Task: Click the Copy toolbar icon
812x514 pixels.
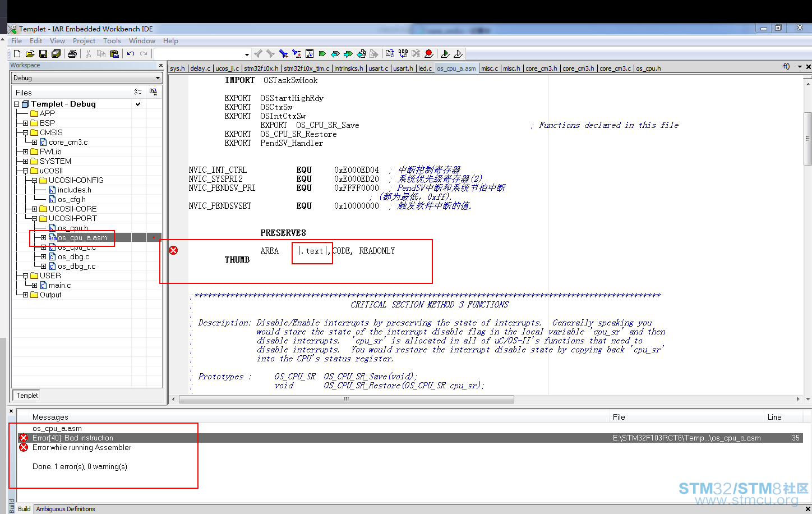Action: [x=101, y=54]
